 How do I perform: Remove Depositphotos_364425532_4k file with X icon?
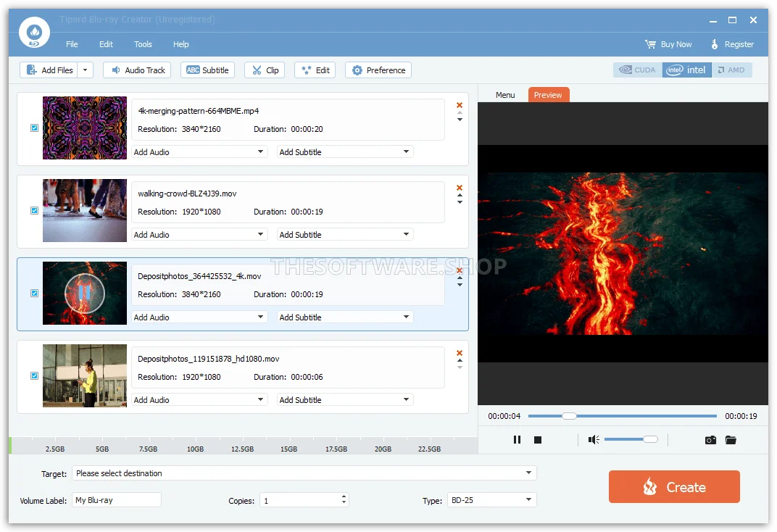[460, 270]
